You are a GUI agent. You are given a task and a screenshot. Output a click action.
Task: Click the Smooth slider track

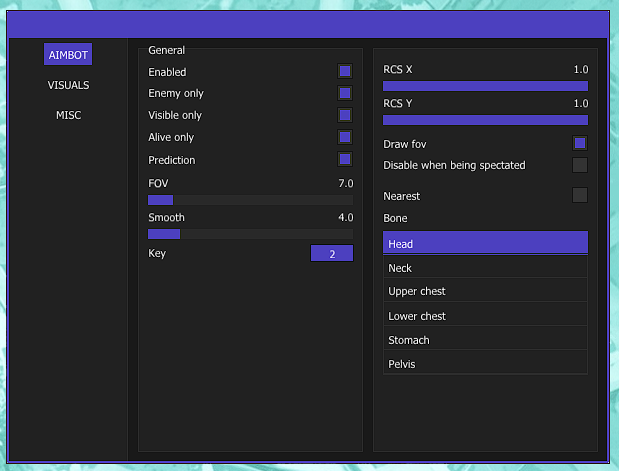250,234
